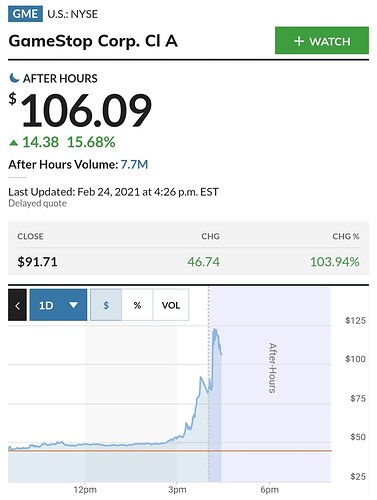This screenshot has width=377, height=500.
Task: Go back with the chart left chevron
Action: tap(17, 305)
